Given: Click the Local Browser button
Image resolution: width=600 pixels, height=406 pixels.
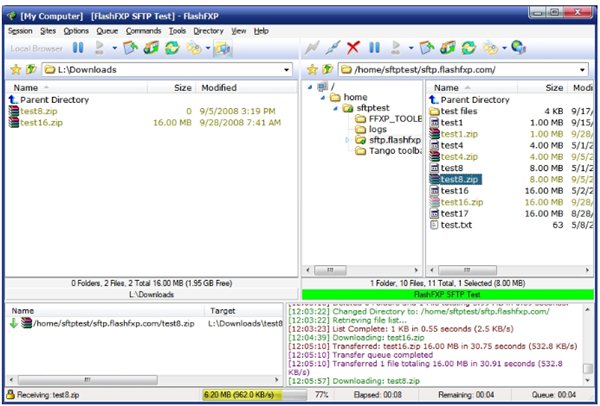Looking at the screenshot, I should coord(35,47).
